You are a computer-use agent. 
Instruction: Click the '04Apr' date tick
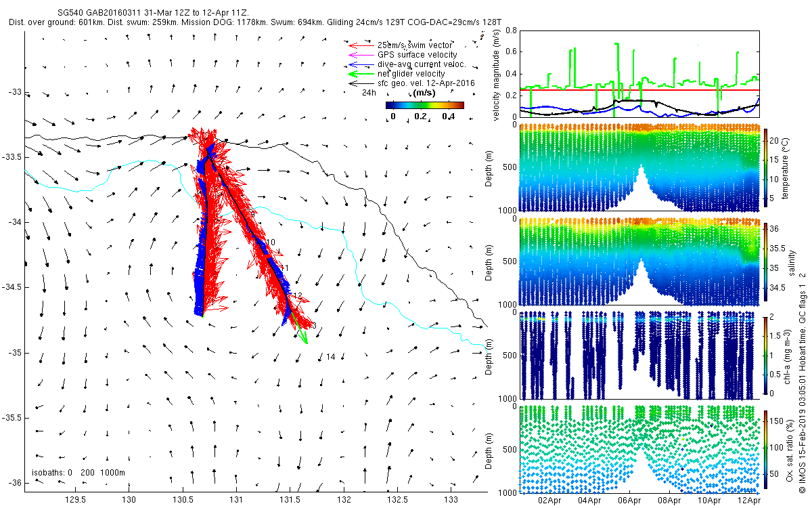coord(589,500)
